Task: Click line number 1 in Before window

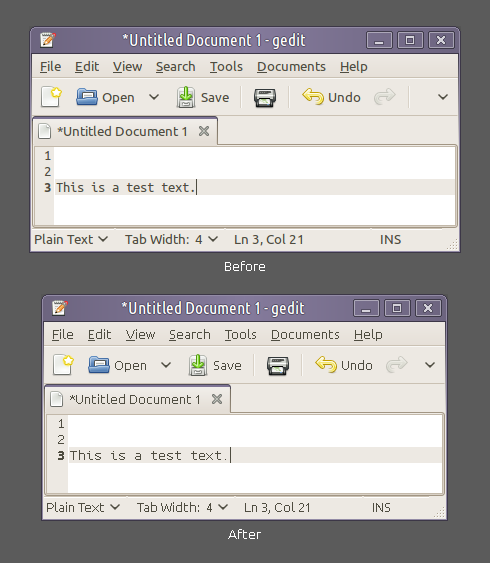Action: [48, 156]
